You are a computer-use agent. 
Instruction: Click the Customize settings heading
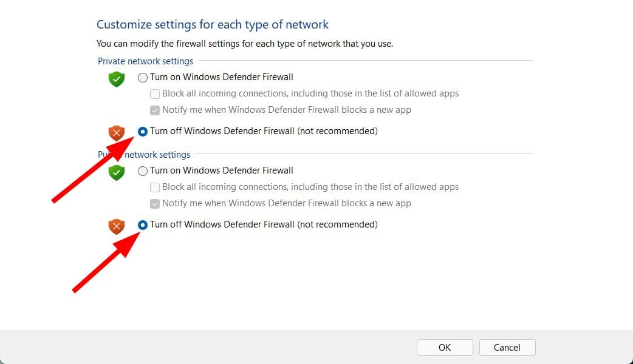point(212,24)
